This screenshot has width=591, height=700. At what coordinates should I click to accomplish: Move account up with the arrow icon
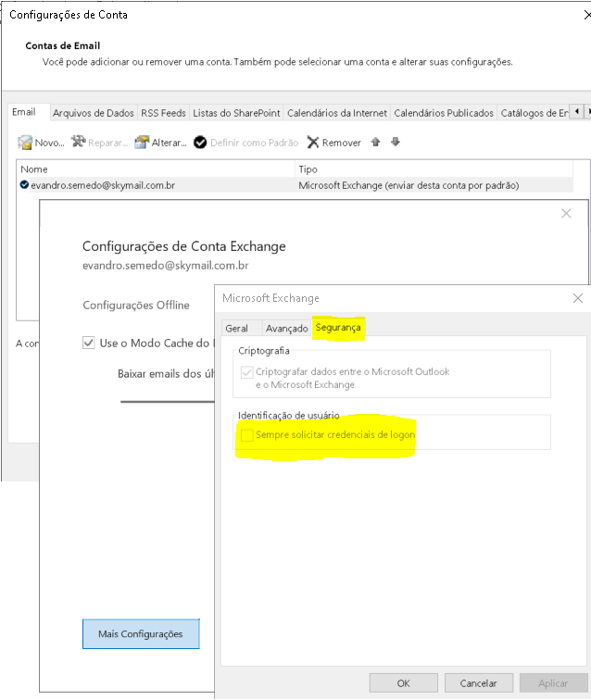pos(376,142)
